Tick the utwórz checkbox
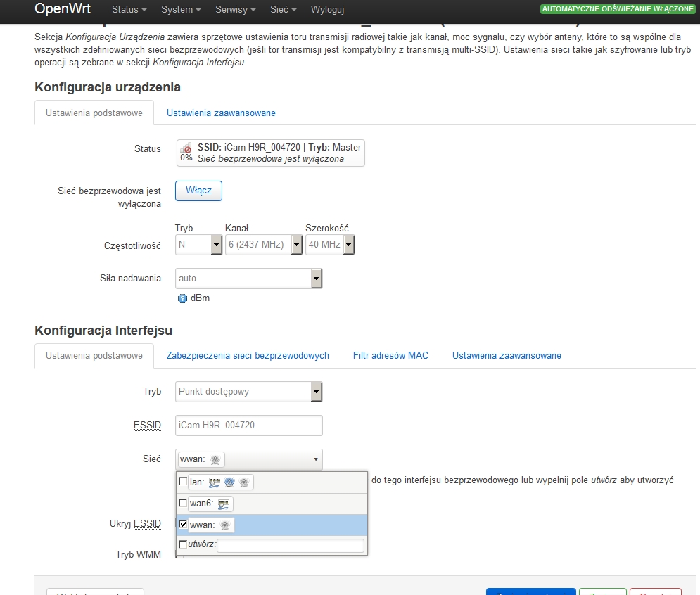Screen dimensions: 700x595 tap(184, 545)
